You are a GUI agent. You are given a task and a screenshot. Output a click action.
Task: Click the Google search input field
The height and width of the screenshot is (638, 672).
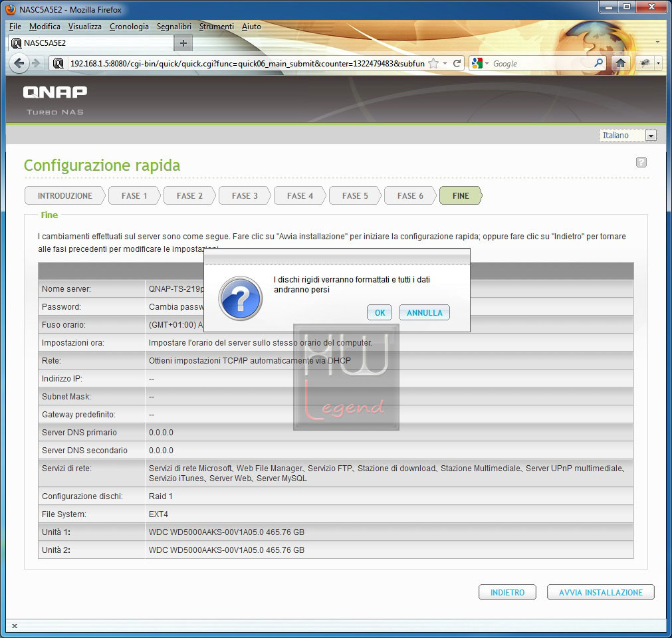click(x=541, y=63)
